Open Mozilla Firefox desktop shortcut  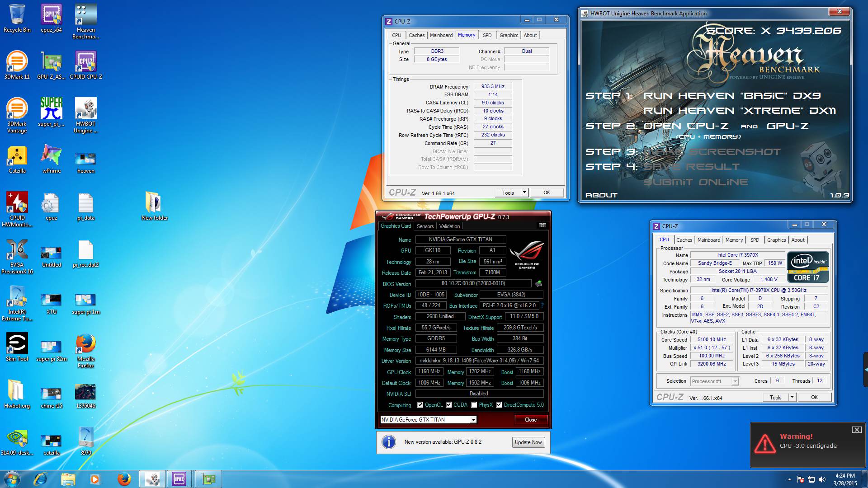86,350
